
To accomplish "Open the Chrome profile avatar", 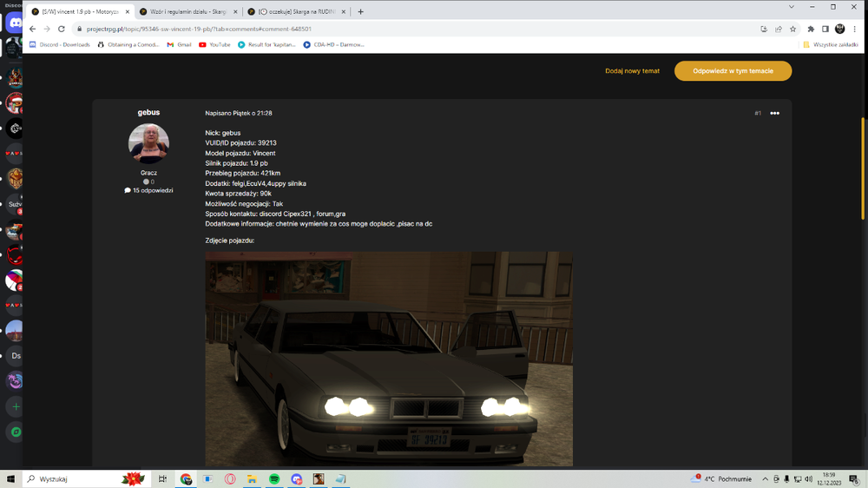I will 839,29.
